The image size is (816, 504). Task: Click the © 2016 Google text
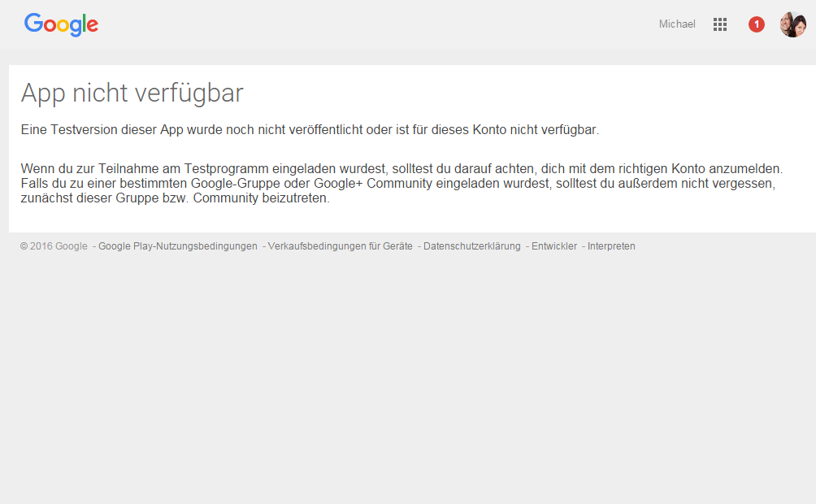[54, 246]
